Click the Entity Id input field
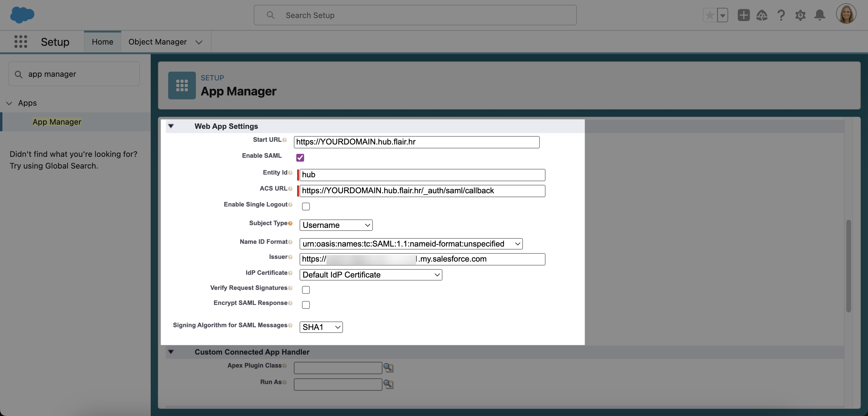 (422, 175)
